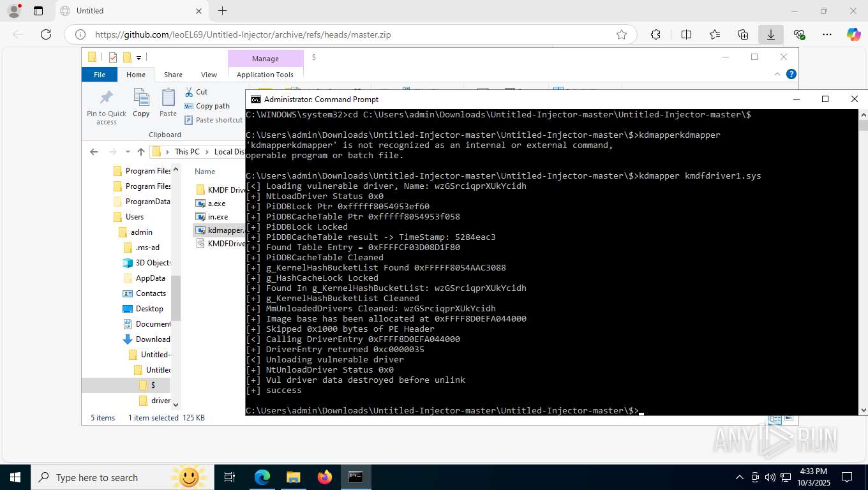Click the Explorer properties quick access icon
Screen dimensions: 868x490
coord(113,57)
